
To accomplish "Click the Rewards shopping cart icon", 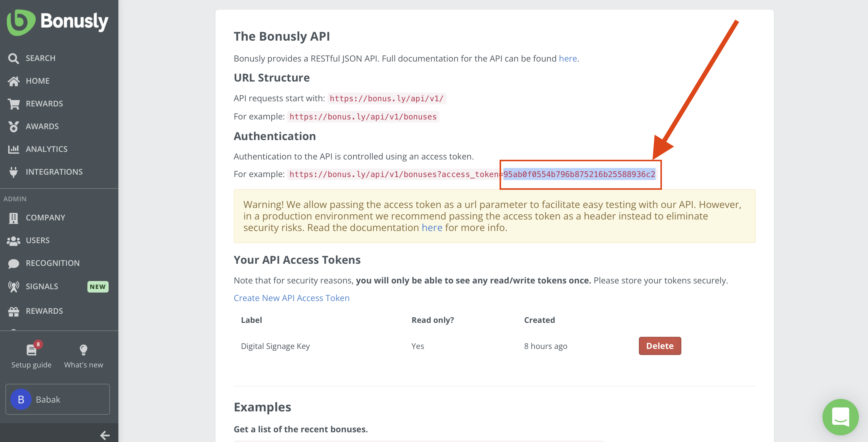I will [x=13, y=104].
